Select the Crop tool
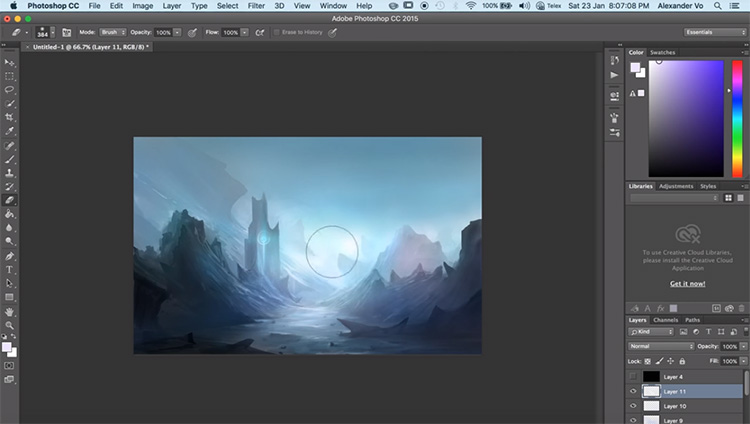The width and height of the screenshot is (750, 424). click(9, 117)
